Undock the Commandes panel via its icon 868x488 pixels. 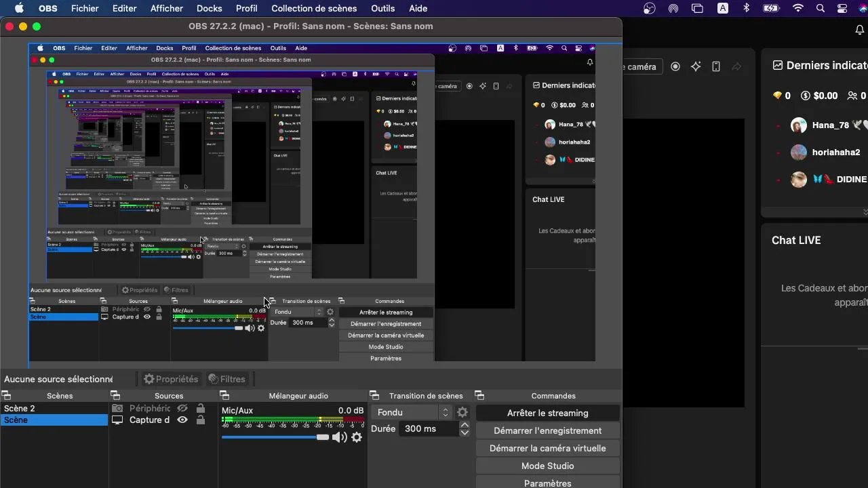[x=479, y=396]
